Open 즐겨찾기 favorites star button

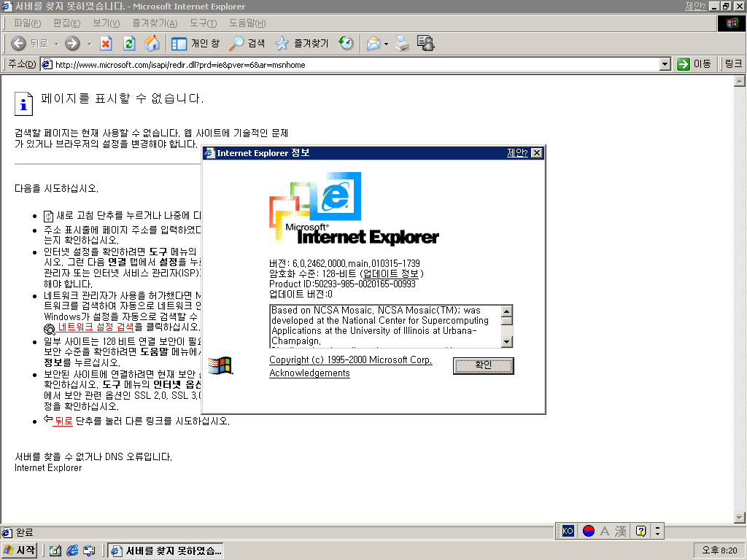point(302,43)
